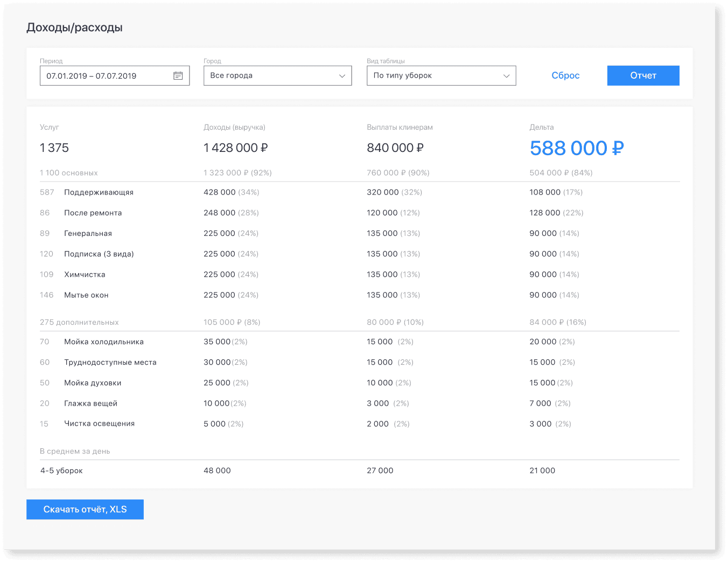Select the 'Мойка холодильника' row

tap(103, 342)
